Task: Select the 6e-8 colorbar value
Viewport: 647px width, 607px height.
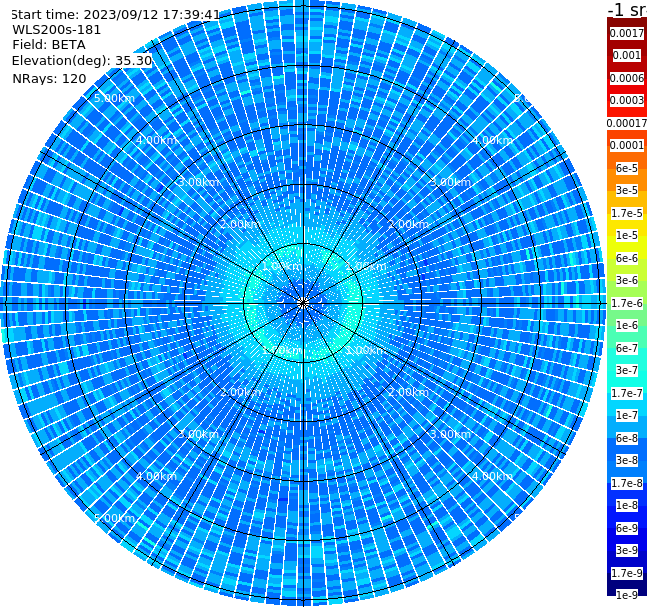Action: [627, 438]
